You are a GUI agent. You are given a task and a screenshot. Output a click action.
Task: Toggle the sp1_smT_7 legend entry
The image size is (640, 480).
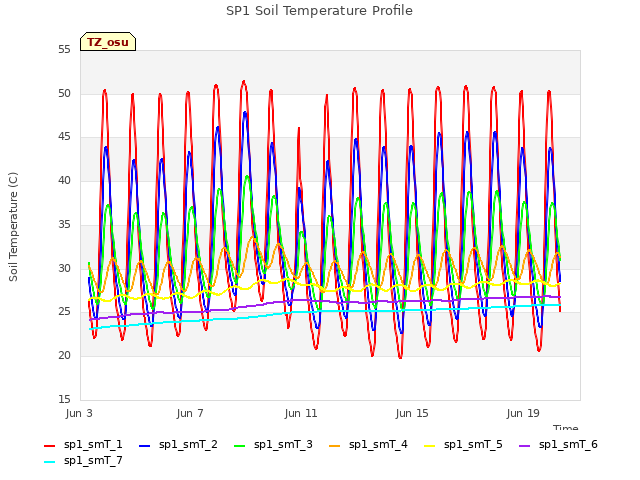click(x=83, y=461)
